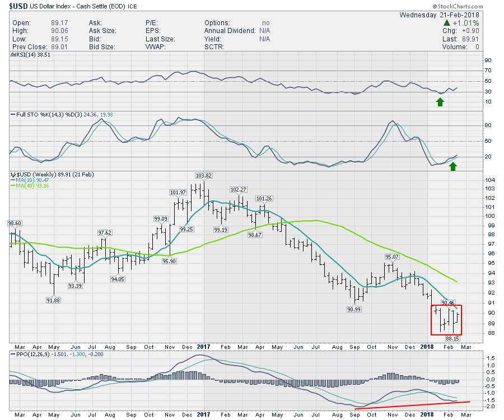The image size is (504, 420).
Task: Click the MA(10) legend line marker
Action: [13, 180]
